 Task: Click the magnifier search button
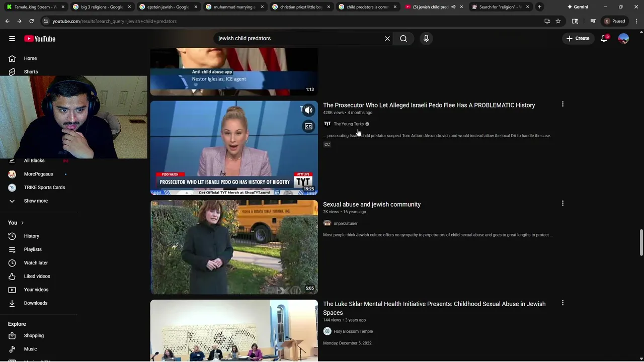(x=404, y=38)
